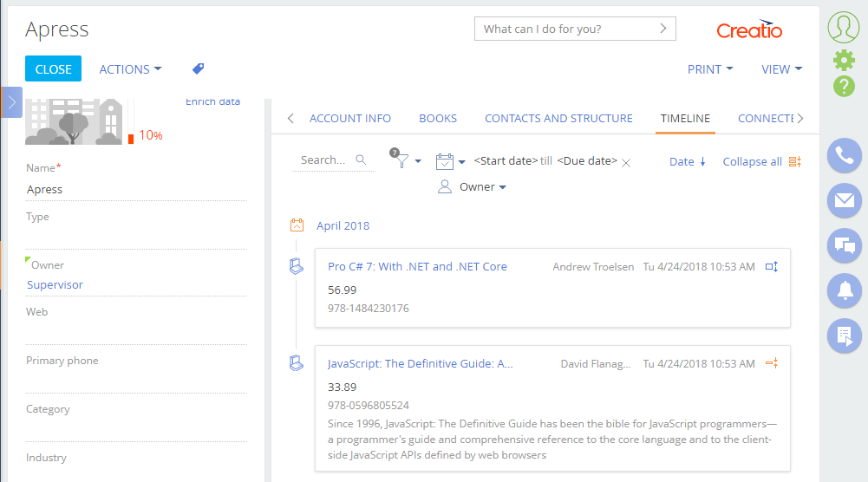Click the Andrew Troelsen author text
Viewport: 868px width, 482px height.
pos(593,267)
